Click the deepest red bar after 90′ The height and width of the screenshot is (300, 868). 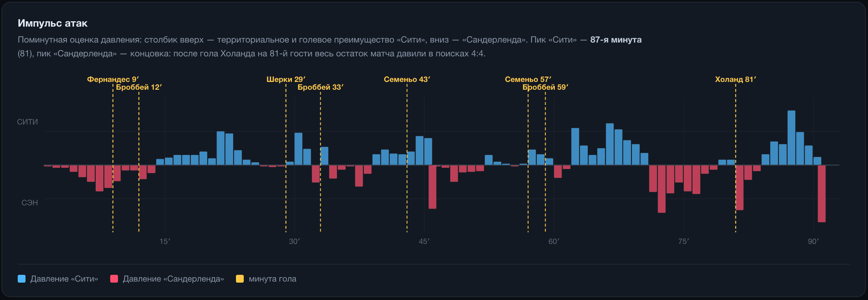pyautogui.click(x=822, y=194)
